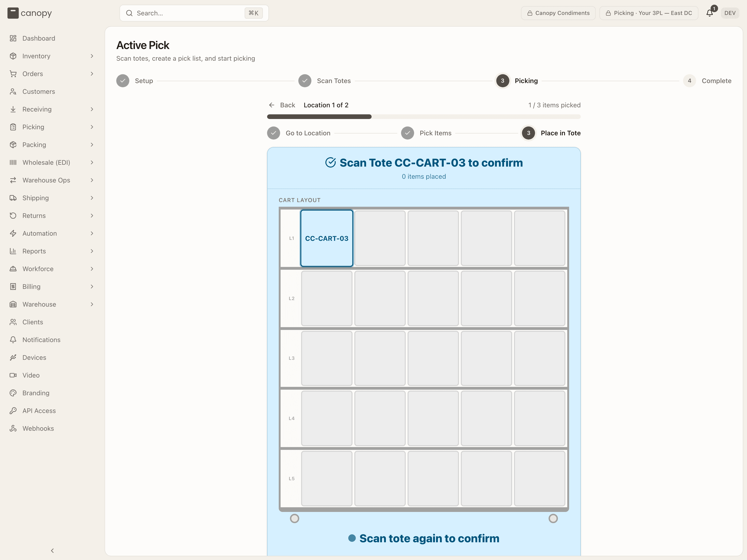Expand the Inventory menu chevron

click(92, 56)
